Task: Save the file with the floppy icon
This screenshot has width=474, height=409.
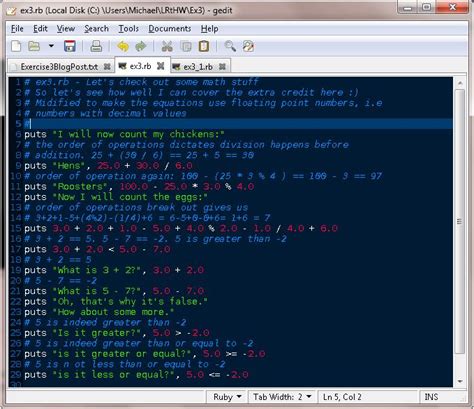Action: 70,46
